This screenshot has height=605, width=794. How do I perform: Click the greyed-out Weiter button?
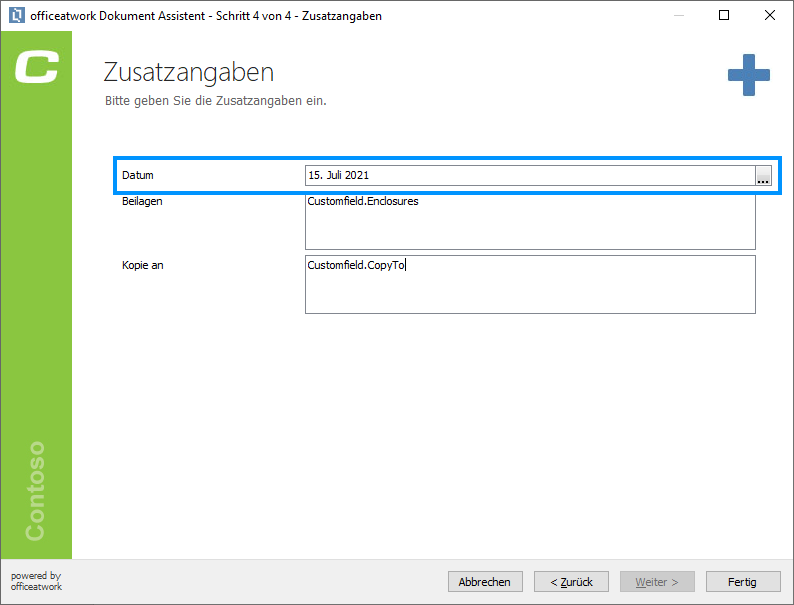click(x=657, y=582)
